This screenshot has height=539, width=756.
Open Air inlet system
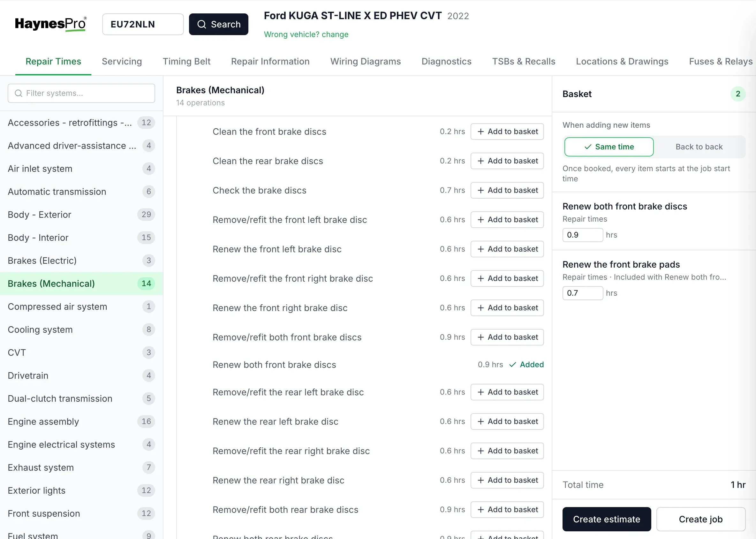tap(81, 169)
